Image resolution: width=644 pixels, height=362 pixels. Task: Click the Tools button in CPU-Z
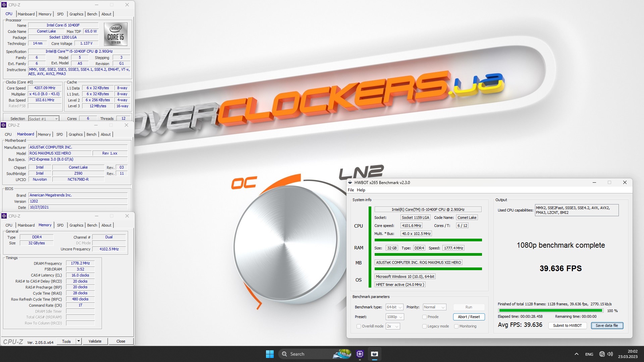(66, 341)
